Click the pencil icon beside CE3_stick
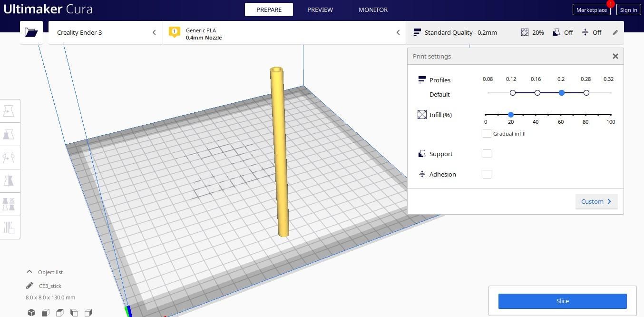 [x=29, y=286]
